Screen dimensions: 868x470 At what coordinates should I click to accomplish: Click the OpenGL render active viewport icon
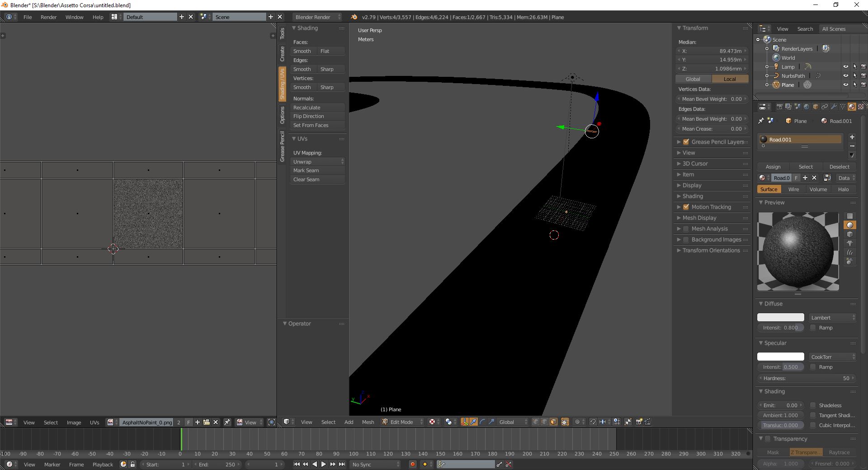[639, 422]
